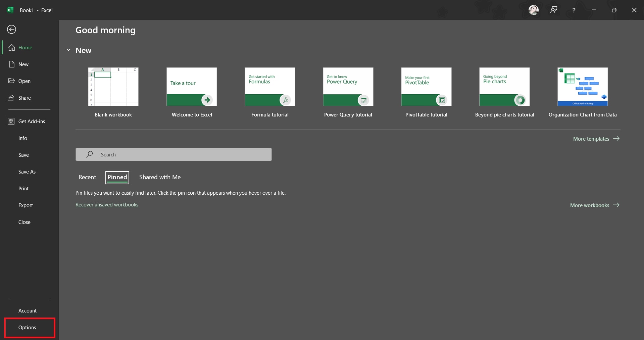This screenshot has width=644, height=340.
Task: Click the More workbooks link
Action: 590,205
